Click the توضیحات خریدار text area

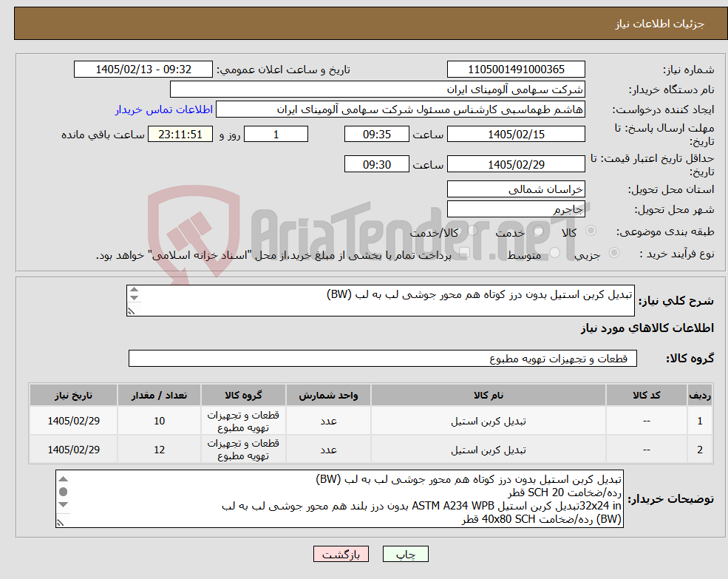(x=339, y=498)
